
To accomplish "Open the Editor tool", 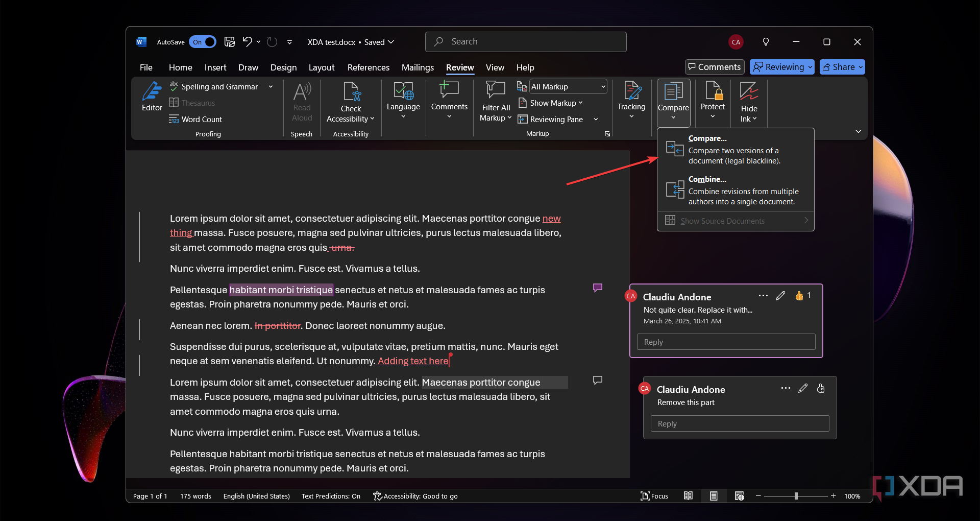I will pos(152,97).
